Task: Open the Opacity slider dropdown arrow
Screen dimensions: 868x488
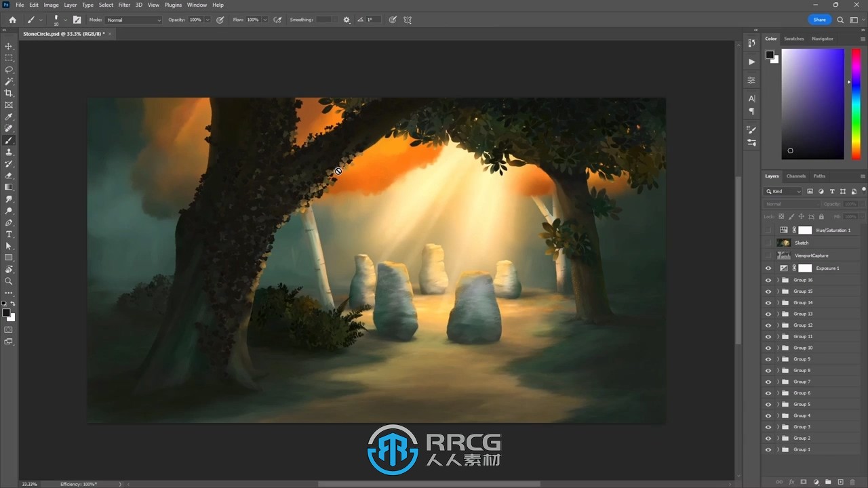Action: click(208, 20)
